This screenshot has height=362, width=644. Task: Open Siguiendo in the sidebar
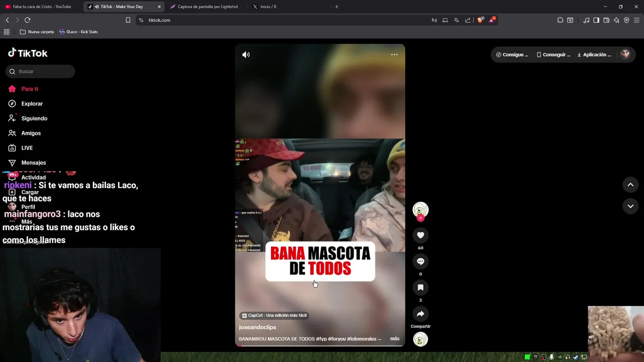(28, 118)
